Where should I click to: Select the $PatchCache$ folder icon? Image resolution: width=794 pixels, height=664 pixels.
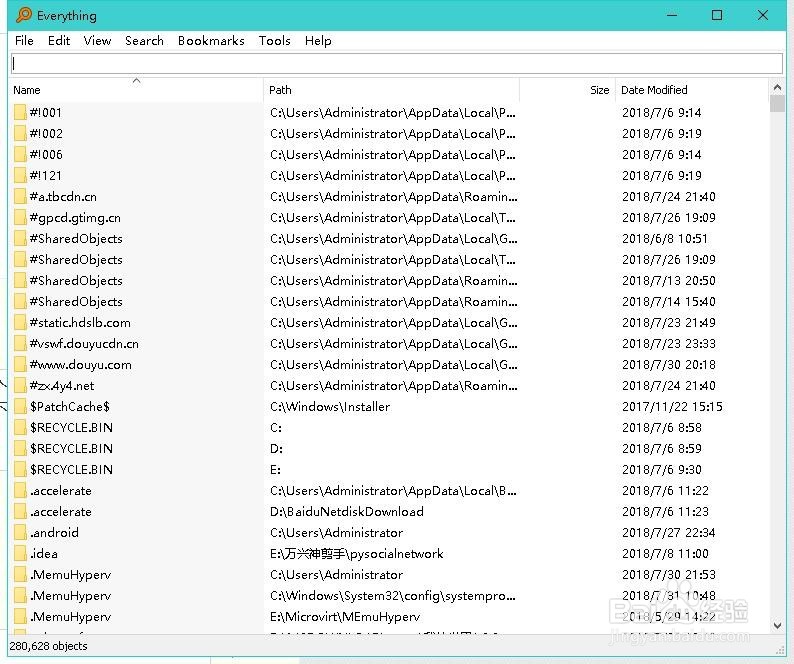20,407
